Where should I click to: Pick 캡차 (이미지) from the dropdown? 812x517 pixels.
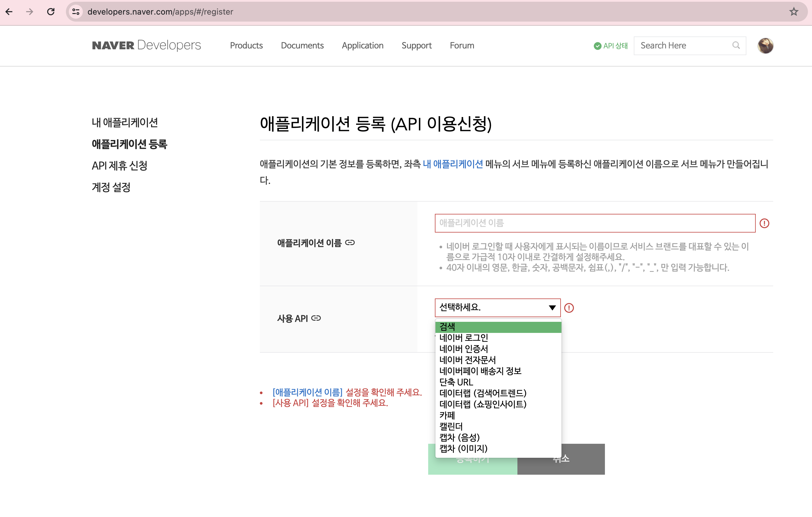click(463, 448)
